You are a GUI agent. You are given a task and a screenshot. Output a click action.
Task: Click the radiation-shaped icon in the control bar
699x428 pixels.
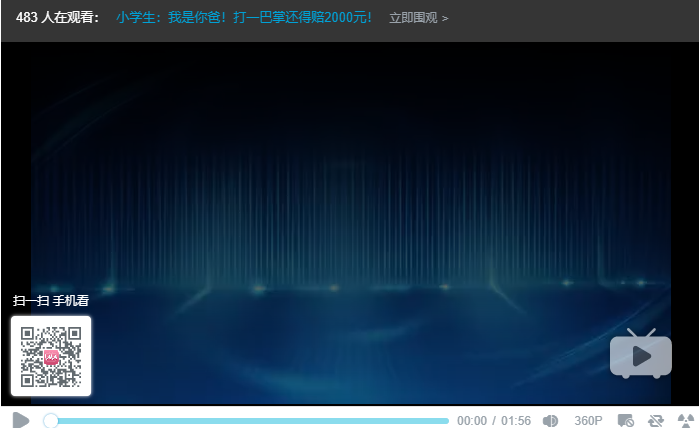pos(686,420)
